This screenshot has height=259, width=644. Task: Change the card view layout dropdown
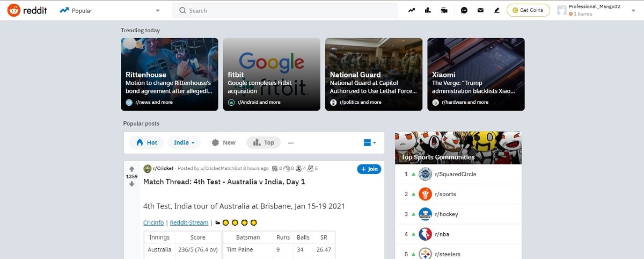370,142
